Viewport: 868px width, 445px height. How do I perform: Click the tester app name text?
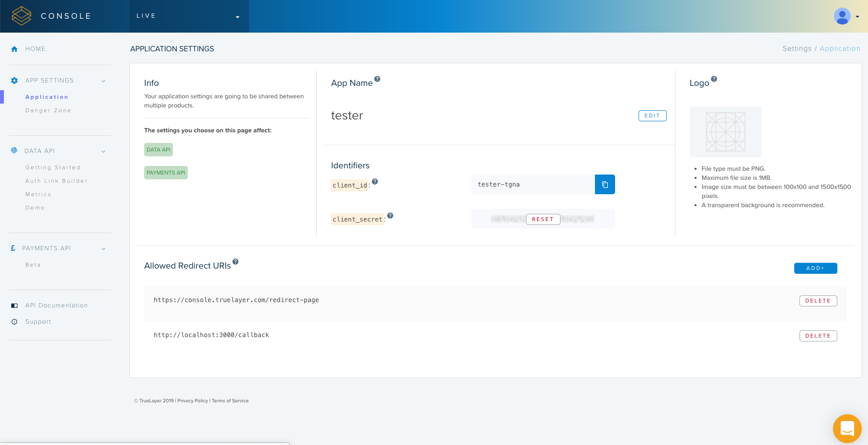click(x=347, y=116)
